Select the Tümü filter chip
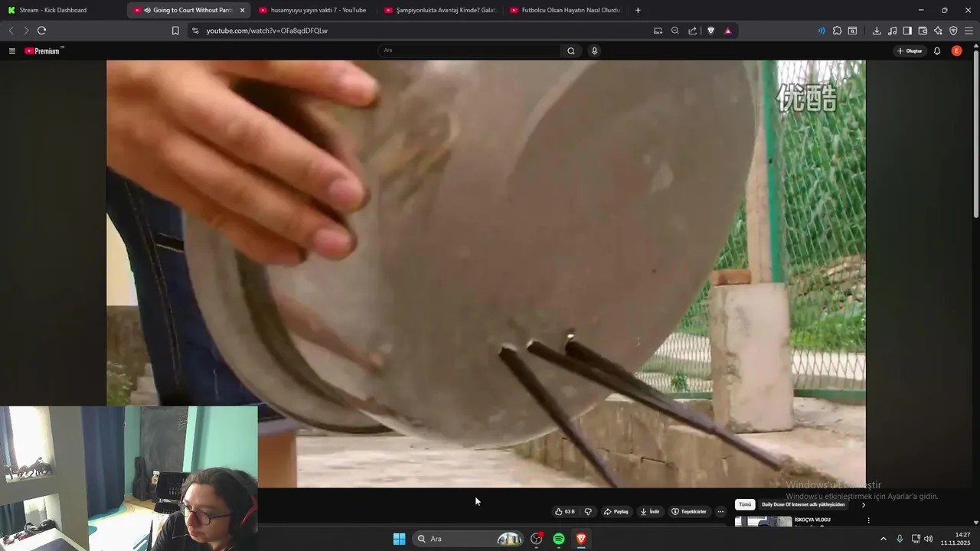980x551 pixels. point(745,504)
